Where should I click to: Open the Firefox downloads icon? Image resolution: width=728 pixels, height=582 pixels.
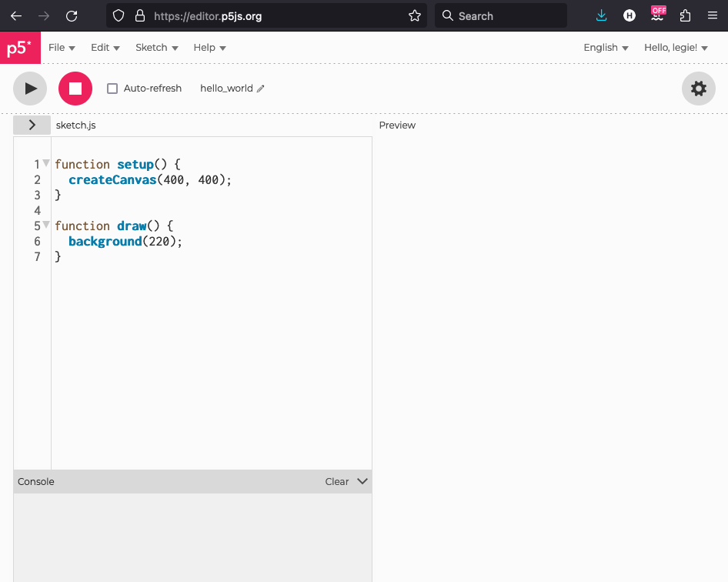602,15
